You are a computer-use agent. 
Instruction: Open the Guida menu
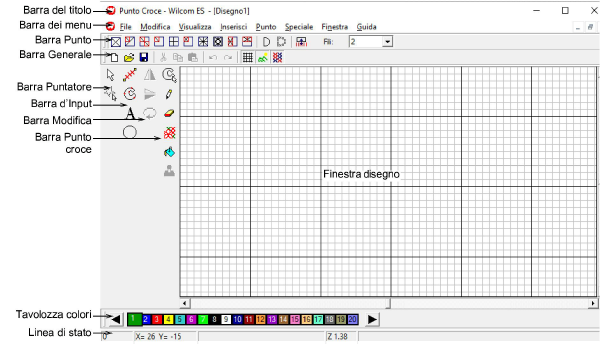(x=367, y=27)
